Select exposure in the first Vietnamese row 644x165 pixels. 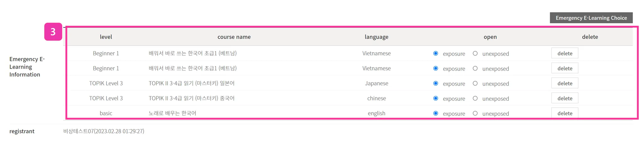click(436, 54)
